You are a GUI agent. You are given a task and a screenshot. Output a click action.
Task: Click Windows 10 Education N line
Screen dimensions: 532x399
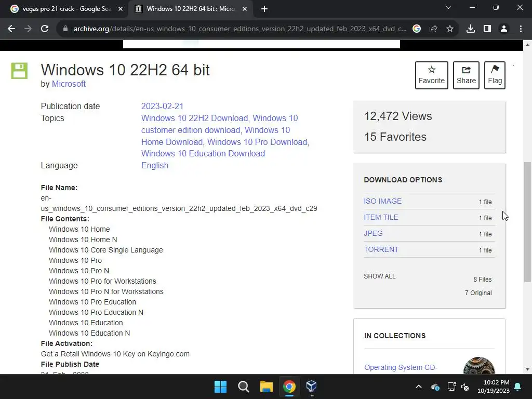[89, 333]
